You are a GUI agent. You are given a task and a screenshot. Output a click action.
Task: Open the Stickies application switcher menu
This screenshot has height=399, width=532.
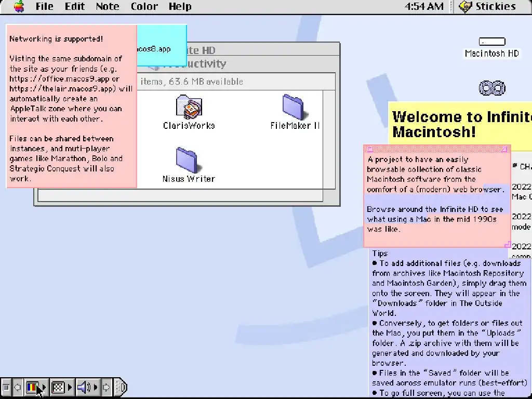(487, 6)
